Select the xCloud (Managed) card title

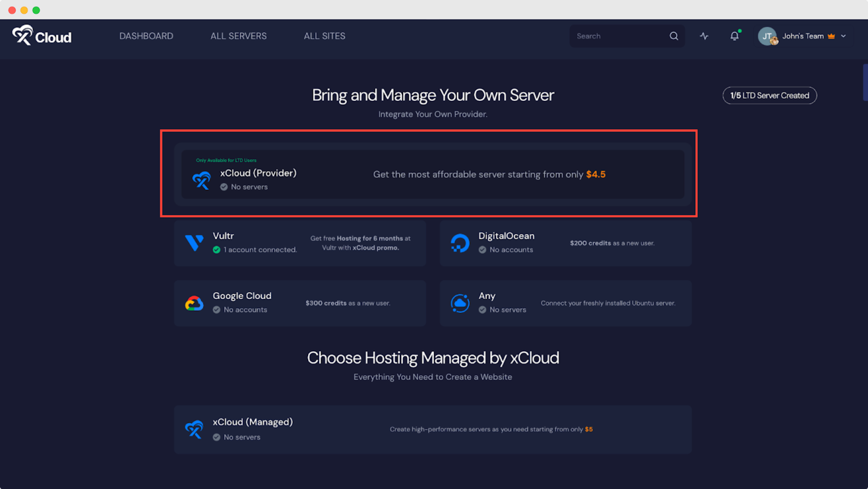[x=253, y=422]
